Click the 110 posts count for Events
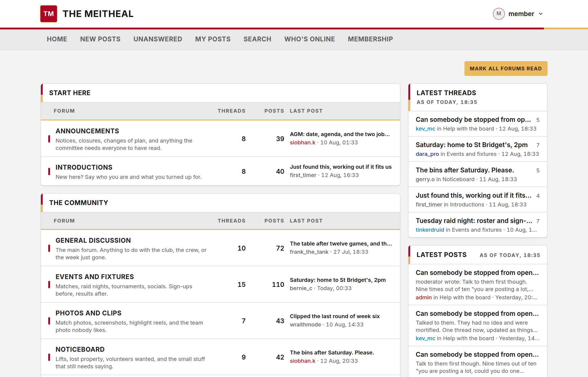588x377 pixels. [278, 284]
